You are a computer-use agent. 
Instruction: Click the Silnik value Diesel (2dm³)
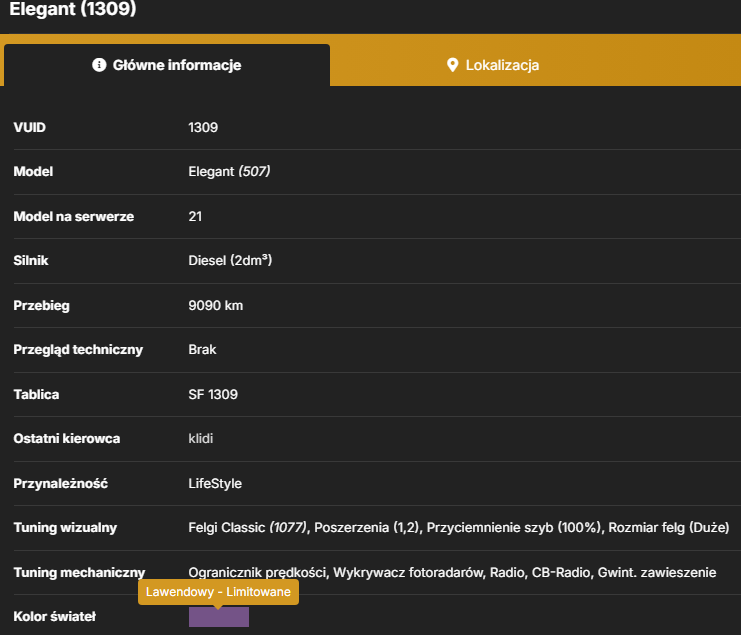click(230, 260)
